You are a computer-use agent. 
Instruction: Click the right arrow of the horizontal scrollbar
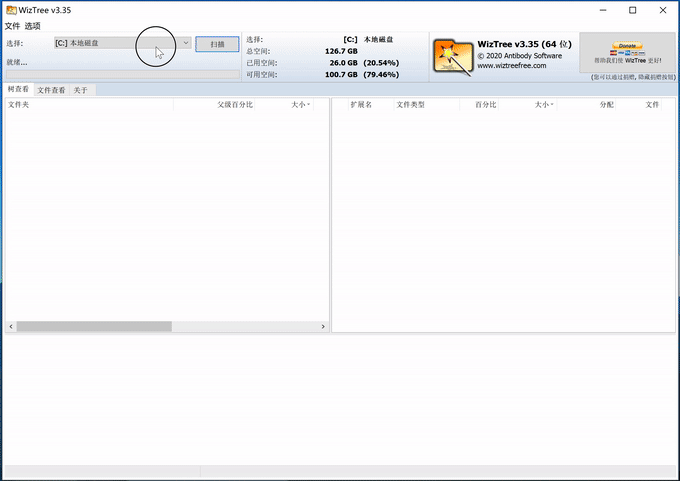pos(323,327)
